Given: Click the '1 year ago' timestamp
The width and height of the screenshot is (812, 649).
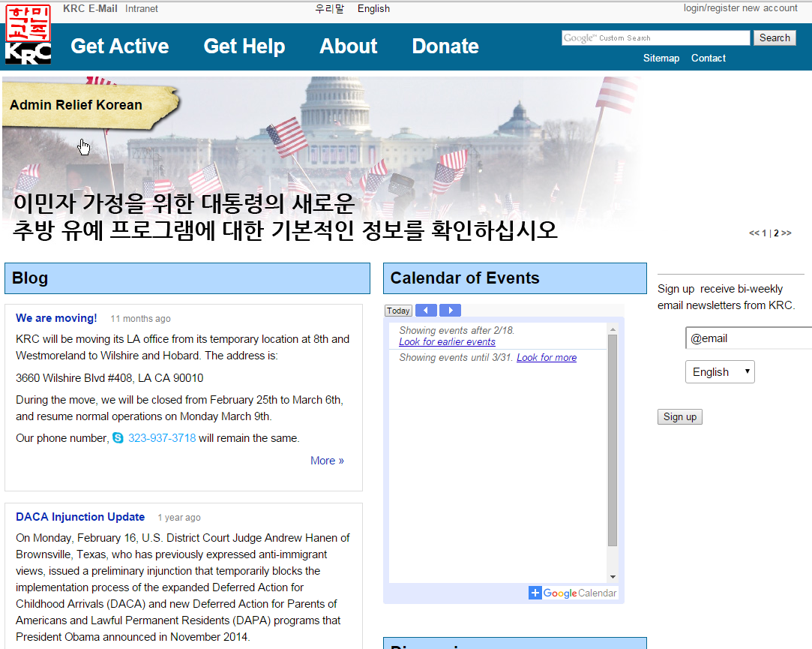Looking at the screenshot, I should tap(178, 518).
